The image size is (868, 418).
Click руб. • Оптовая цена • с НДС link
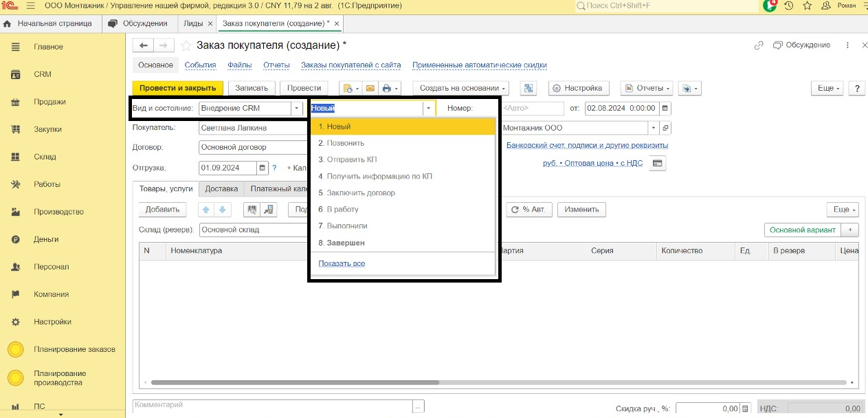pos(594,164)
